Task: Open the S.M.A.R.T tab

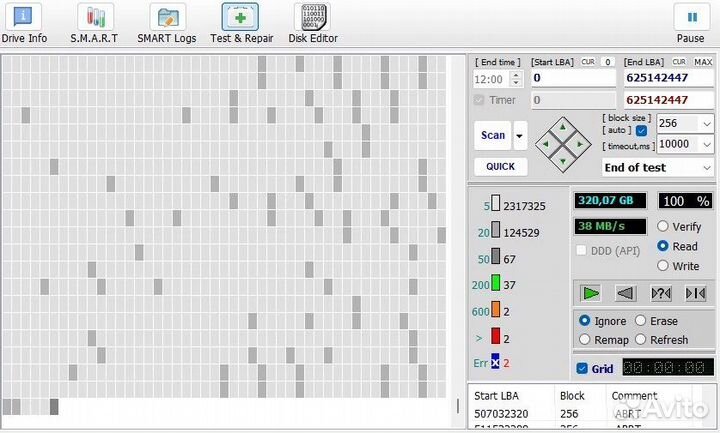Action: pyautogui.click(x=95, y=23)
